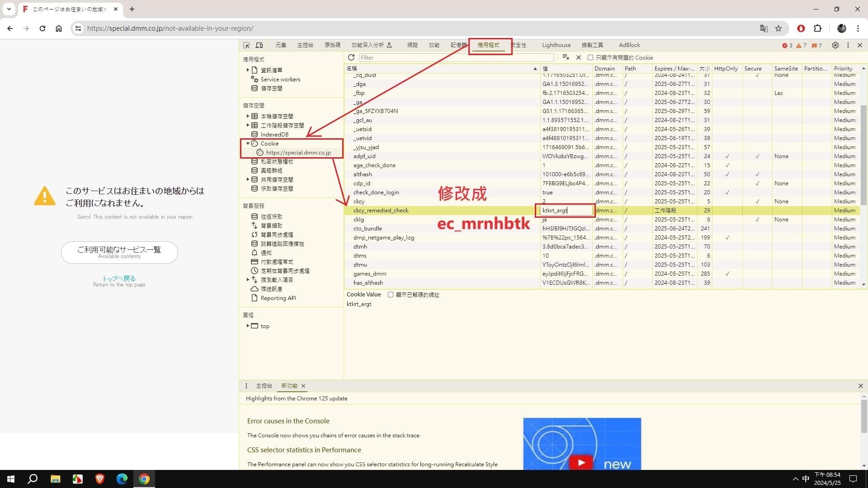The image size is (868, 488).
Task: Expand the 資訊清單 tree item
Action: (x=248, y=70)
